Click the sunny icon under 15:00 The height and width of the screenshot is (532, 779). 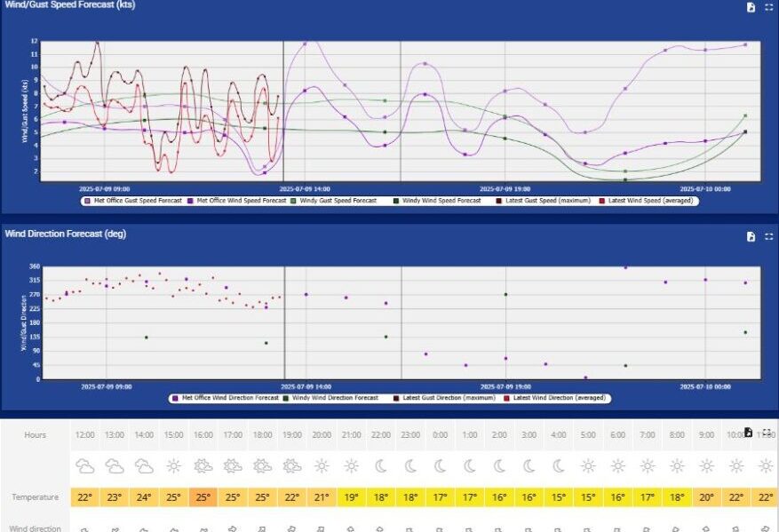click(x=173, y=466)
